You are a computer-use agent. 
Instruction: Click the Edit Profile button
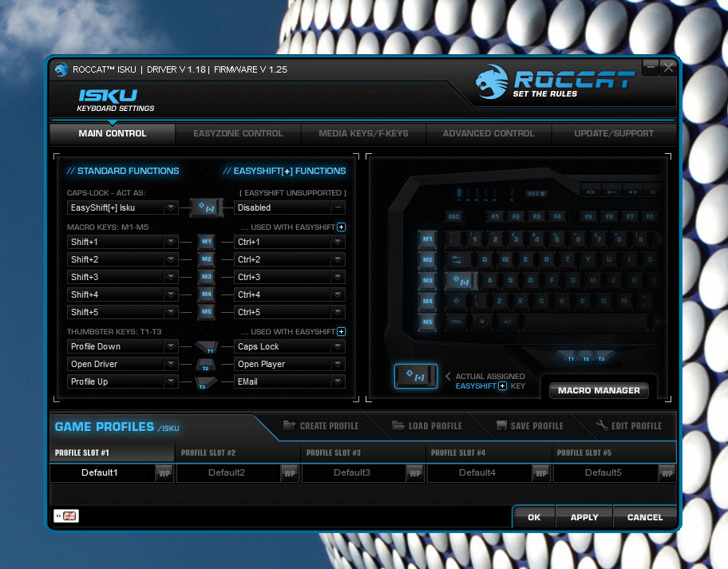click(629, 425)
